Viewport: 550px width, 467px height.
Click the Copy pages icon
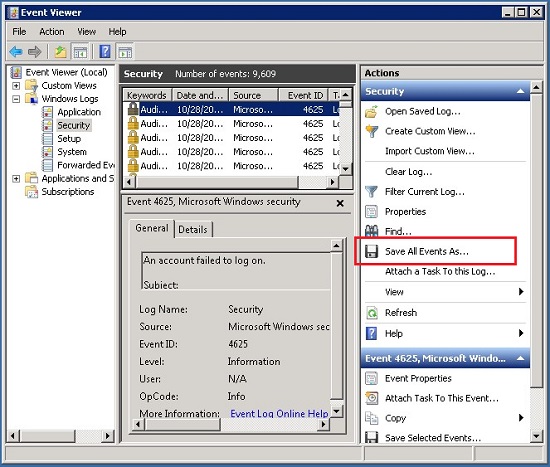coord(371,418)
